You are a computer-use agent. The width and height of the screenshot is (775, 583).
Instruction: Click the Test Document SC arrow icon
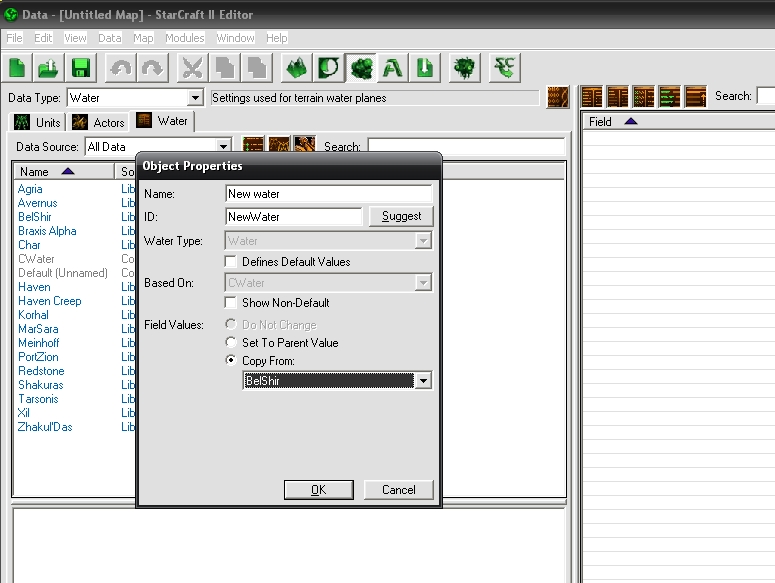coord(505,68)
